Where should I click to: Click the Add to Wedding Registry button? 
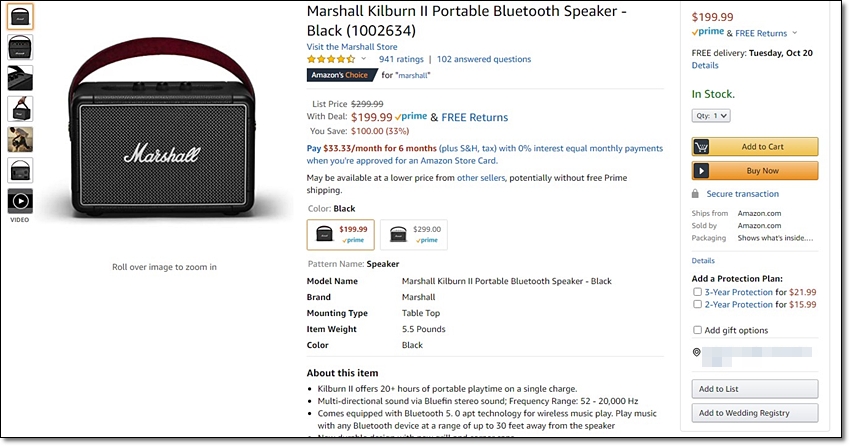point(755,413)
